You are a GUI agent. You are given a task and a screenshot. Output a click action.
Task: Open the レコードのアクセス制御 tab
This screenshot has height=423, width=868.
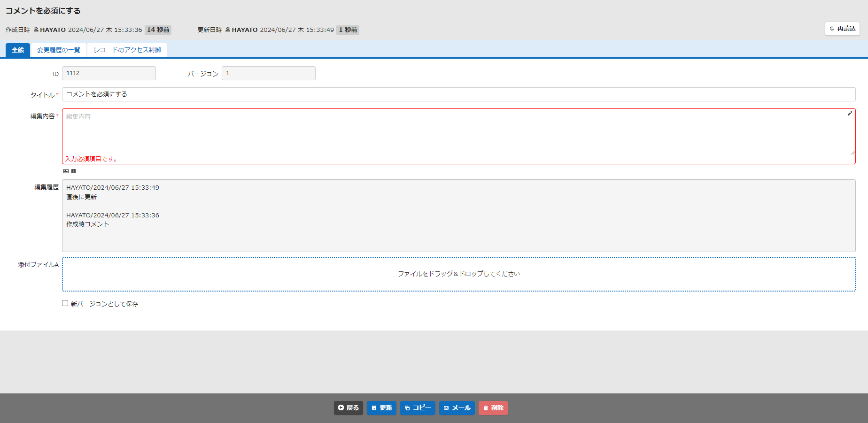click(127, 50)
